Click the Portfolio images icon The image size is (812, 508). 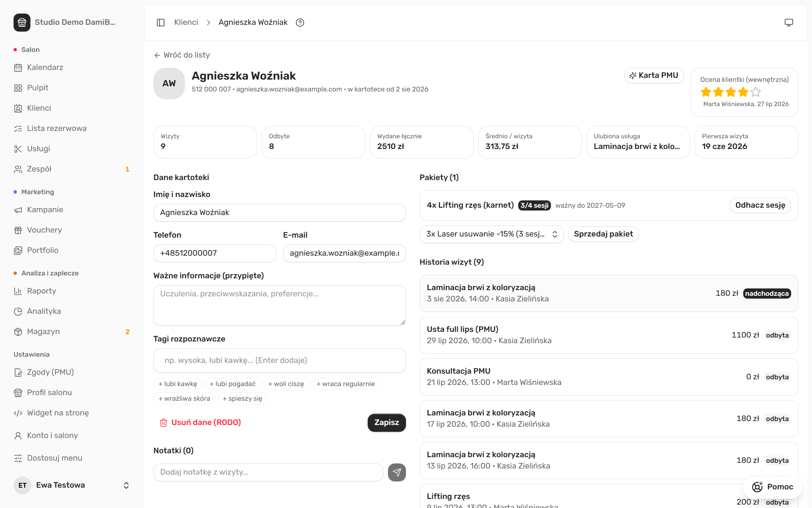click(x=18, y=251)
